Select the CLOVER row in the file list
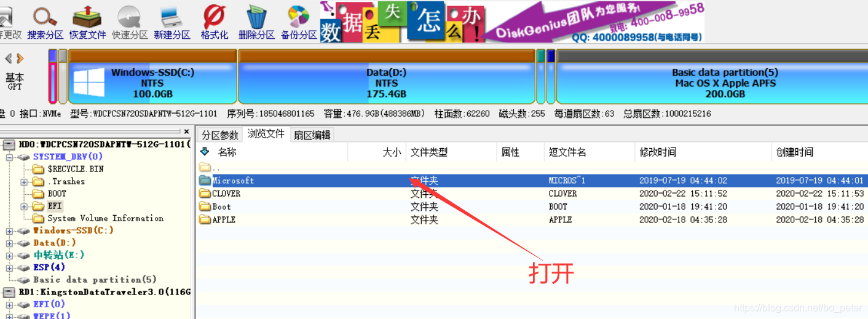The height and width of the screenshot is (319, 868). [x=532, y=194]
